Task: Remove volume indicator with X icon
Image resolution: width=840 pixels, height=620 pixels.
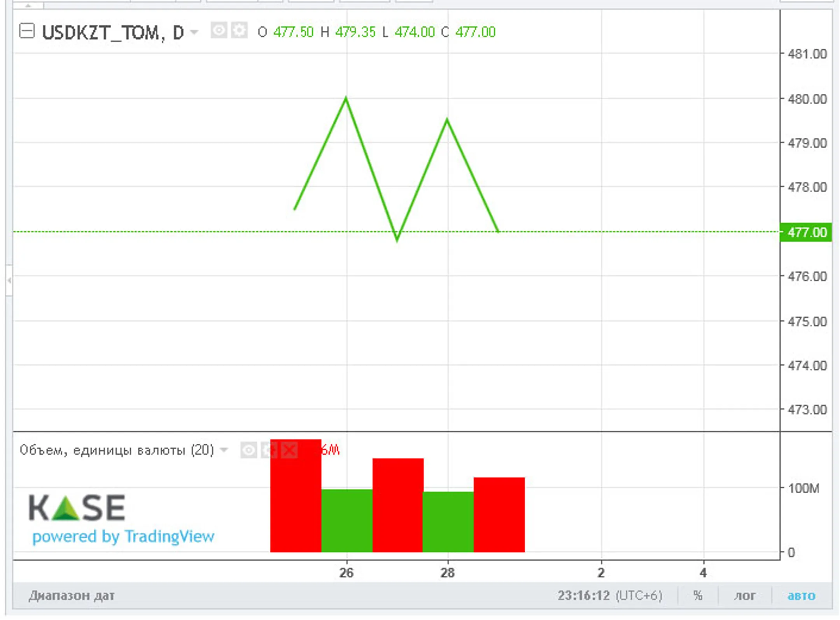Action: pyautogui.click(x=289, y=450)
